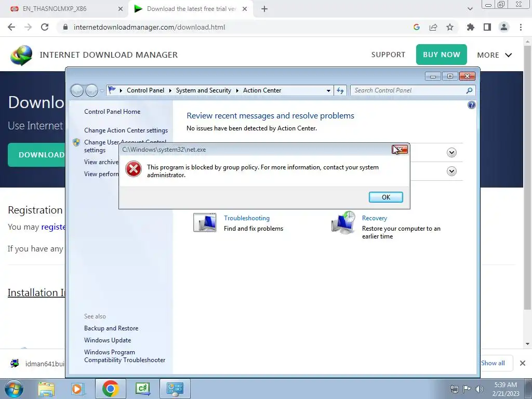Viewport: 532px width, 399px height.
Task: Click System and Security breadcrumb
Action: point(203,90)
